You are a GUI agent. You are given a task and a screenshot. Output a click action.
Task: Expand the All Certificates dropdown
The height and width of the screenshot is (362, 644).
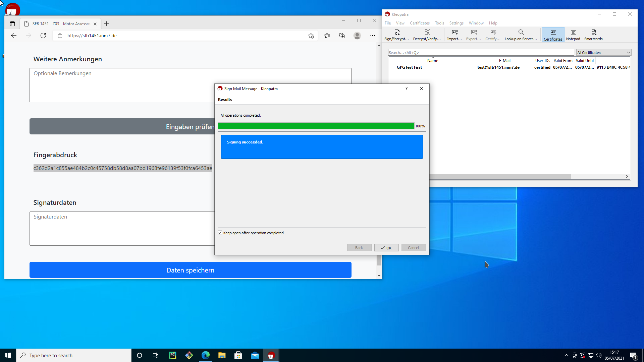pos(604,53)
